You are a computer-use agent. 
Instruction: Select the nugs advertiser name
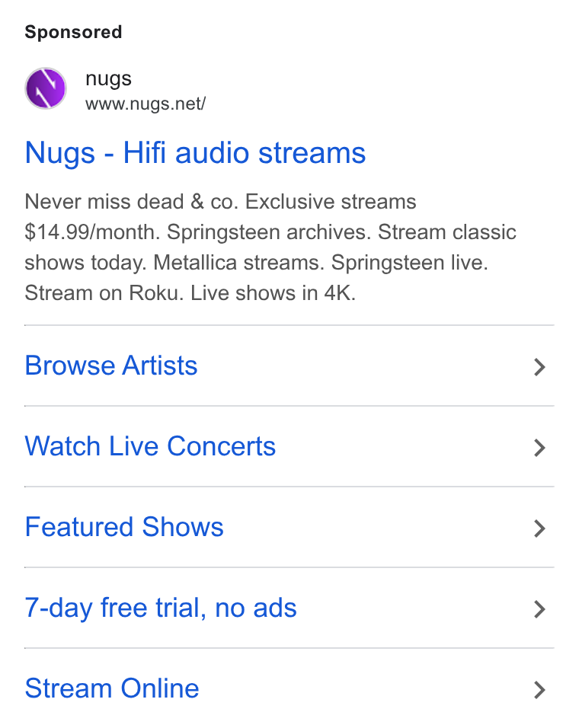[x=108, y=79]
